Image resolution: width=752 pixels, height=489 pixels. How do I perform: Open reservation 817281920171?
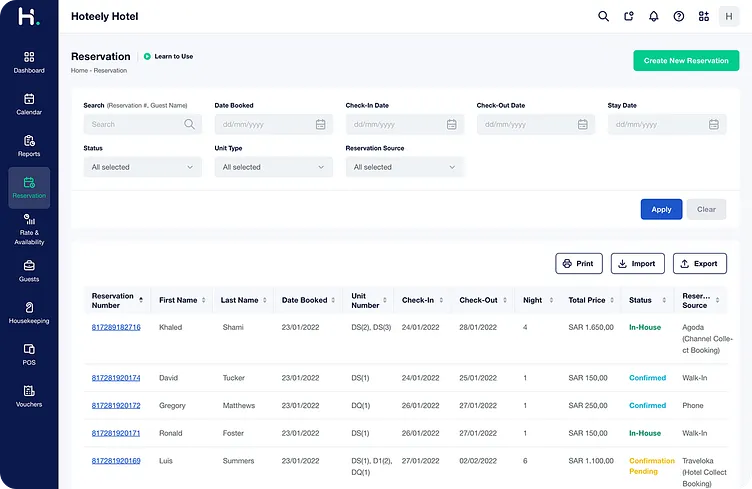click(116, 433)
